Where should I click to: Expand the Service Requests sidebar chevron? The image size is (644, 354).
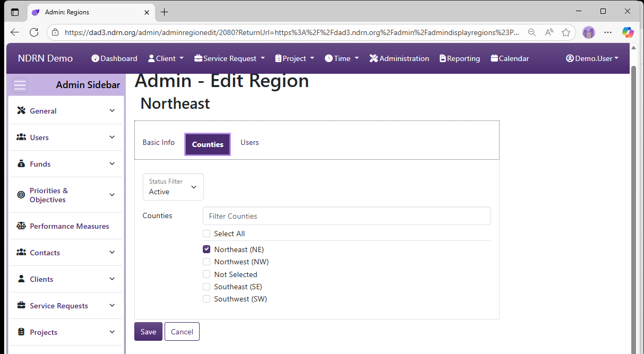112,306
